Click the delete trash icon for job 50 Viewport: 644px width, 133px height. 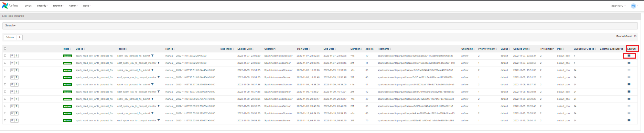tap(17, 106)
